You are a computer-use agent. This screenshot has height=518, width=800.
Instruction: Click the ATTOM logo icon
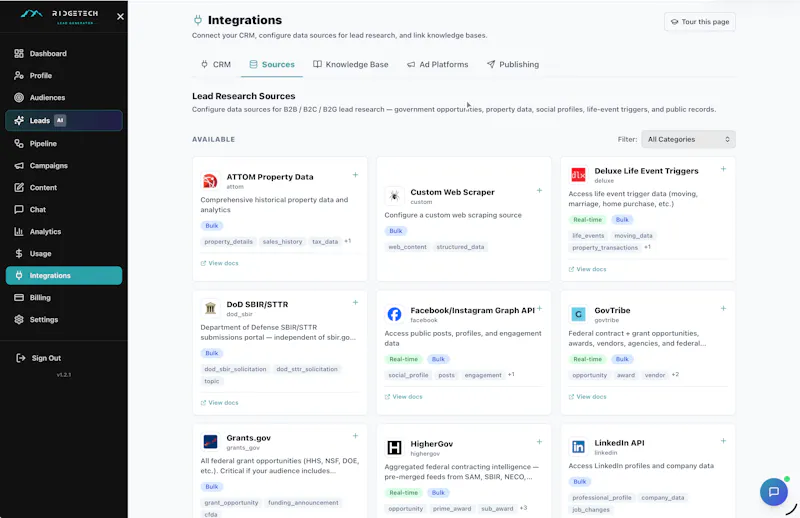pos(210,181)
